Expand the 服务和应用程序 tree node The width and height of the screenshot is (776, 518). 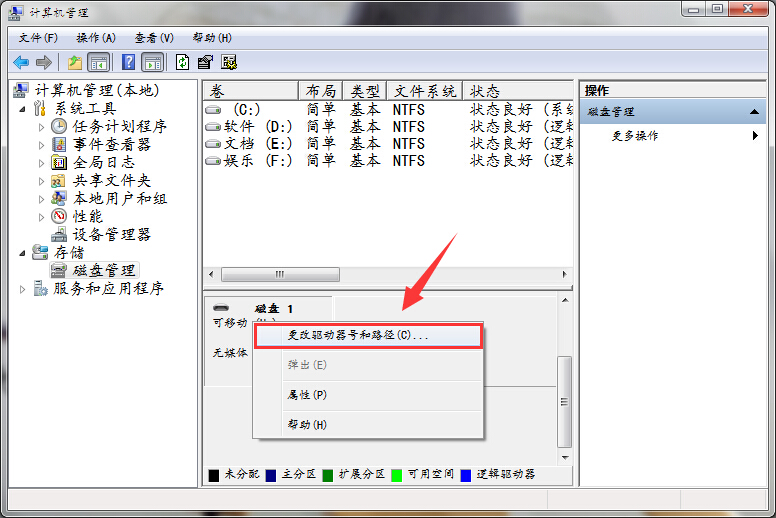[x=24, y=289]
